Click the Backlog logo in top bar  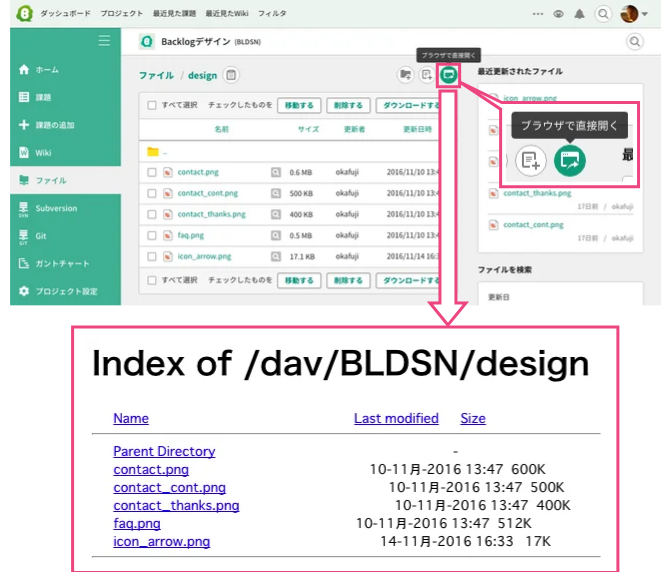pos(24,13)
